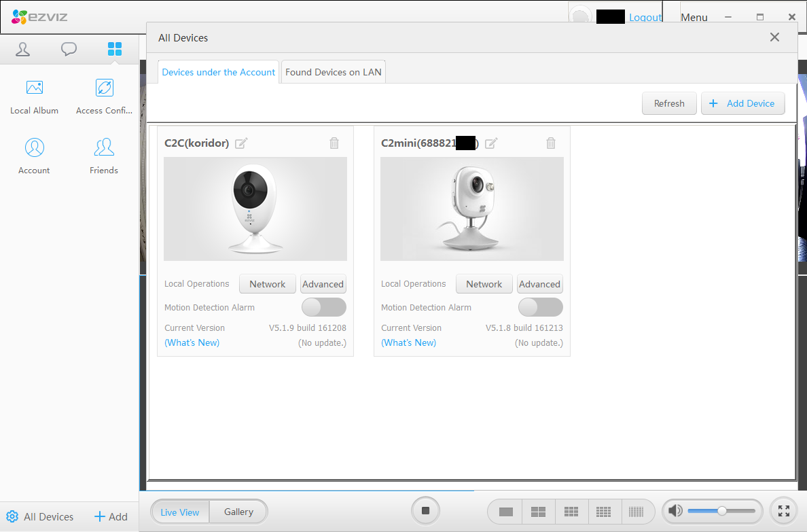
Task: Toggle Motion Detection Alarm for C2C(koridor)
Action: point(324,308)
